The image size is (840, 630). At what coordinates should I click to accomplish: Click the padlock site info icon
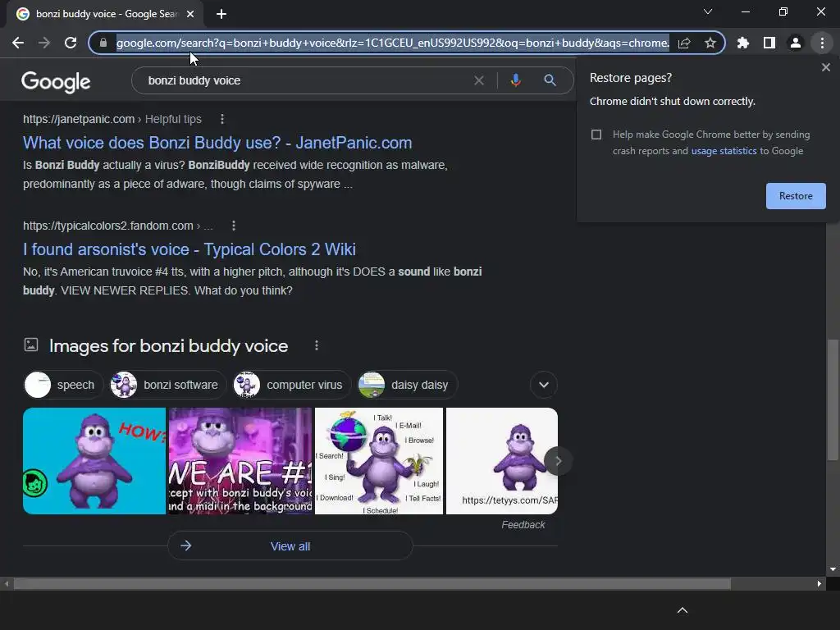pyautogui.click(x=103, y=43)
